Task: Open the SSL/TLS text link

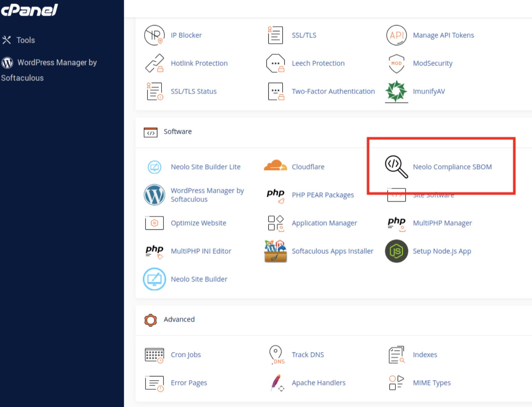Action: click(304, 35)
